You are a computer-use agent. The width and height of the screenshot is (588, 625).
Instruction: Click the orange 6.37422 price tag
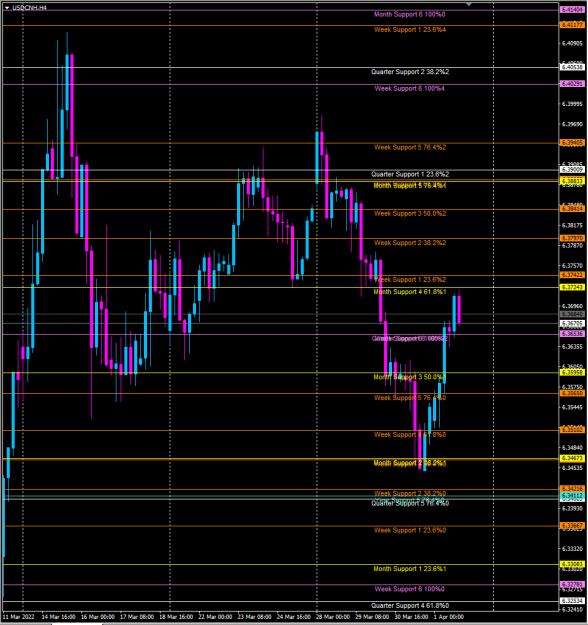click(x=572, y=275)
